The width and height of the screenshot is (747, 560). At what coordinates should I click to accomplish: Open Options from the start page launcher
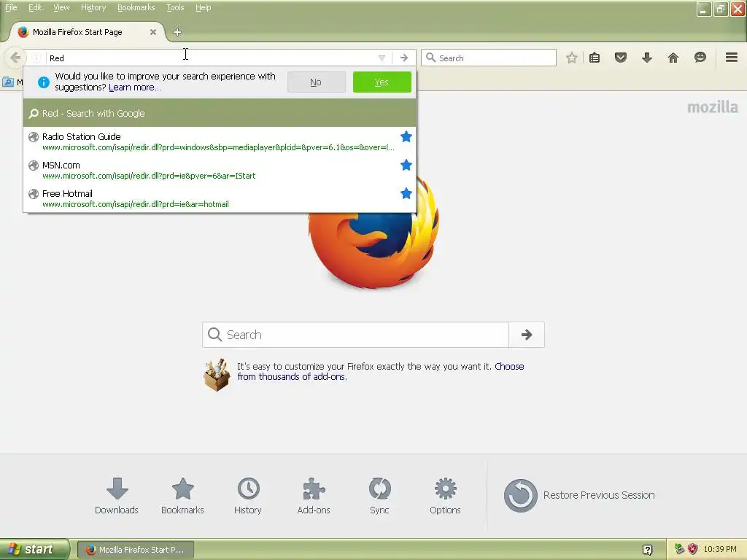point(445,496)
